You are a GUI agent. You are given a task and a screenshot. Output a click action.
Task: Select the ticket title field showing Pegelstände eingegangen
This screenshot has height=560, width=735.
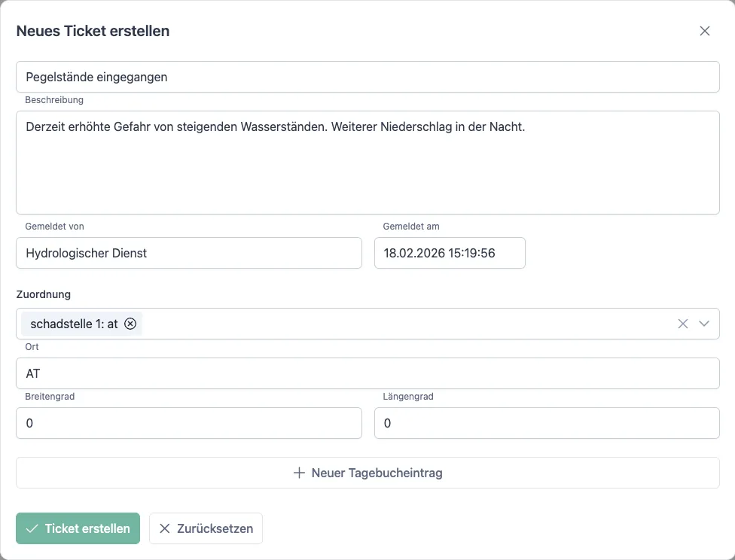tap(367, 76)
